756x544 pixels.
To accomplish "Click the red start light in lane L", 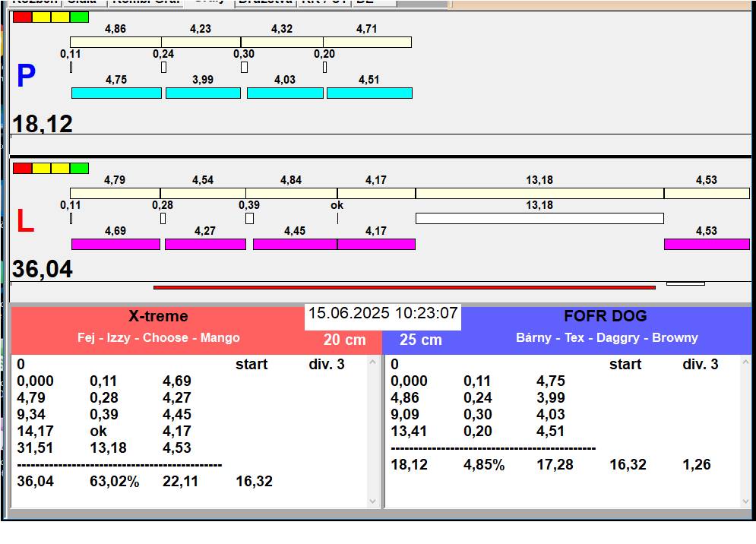I will pos(22,168).
